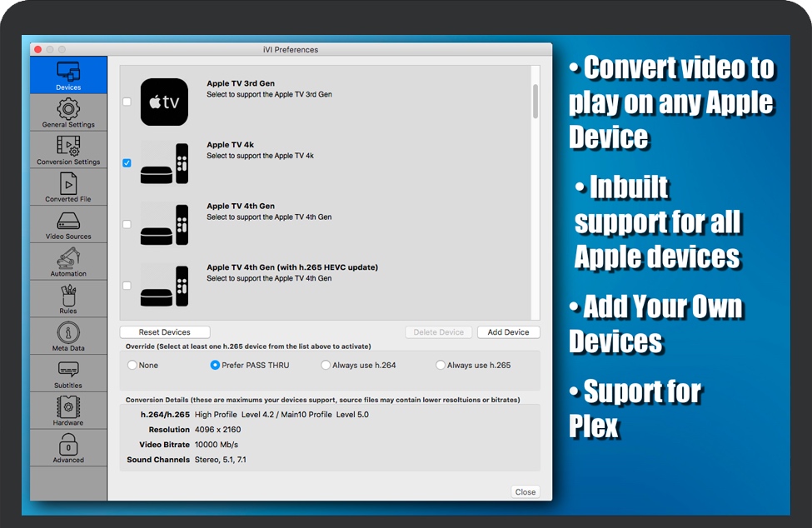This screenshot has height=528, width=812.
Task: Select the Apple TV 3rd Gen thumbnail
Action: tap(164, 102)
